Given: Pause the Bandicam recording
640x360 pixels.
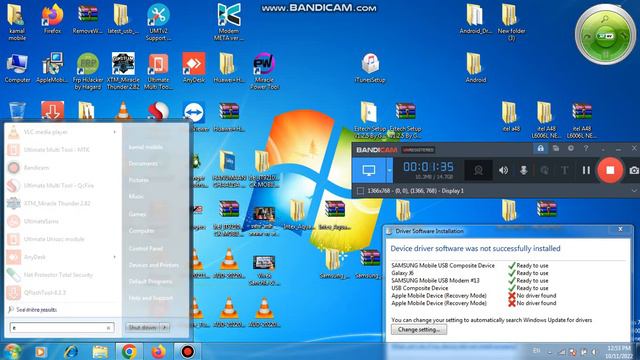Looking at the screenshot, I should [586, 170].
